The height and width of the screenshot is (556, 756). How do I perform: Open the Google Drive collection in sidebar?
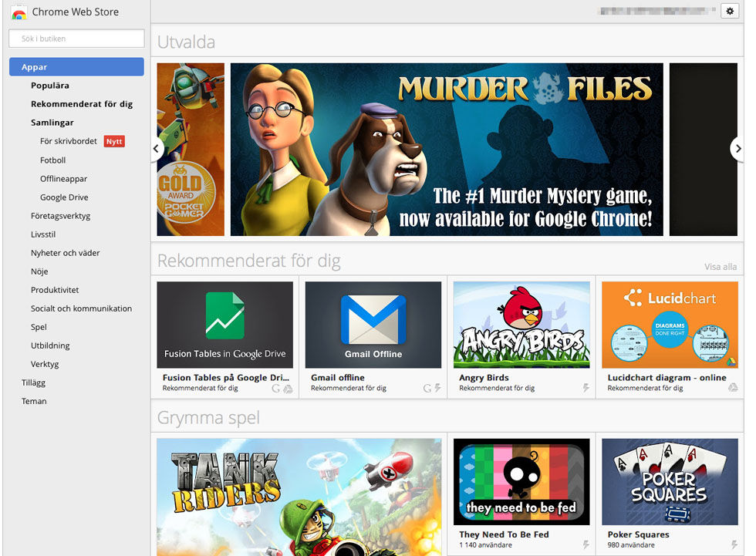click(x=64, y=197)
